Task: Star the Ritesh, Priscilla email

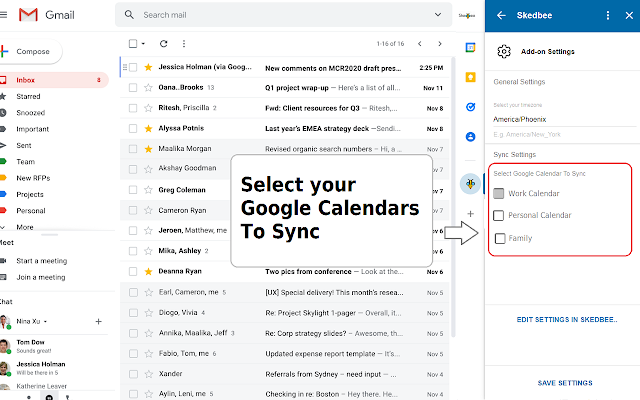Action: pos(148,108)
